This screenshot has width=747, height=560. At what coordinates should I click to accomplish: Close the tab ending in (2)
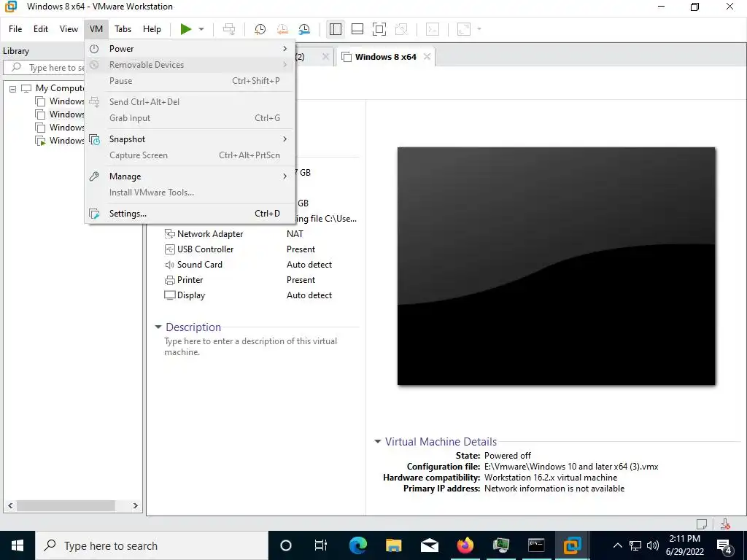click(325, 57)
